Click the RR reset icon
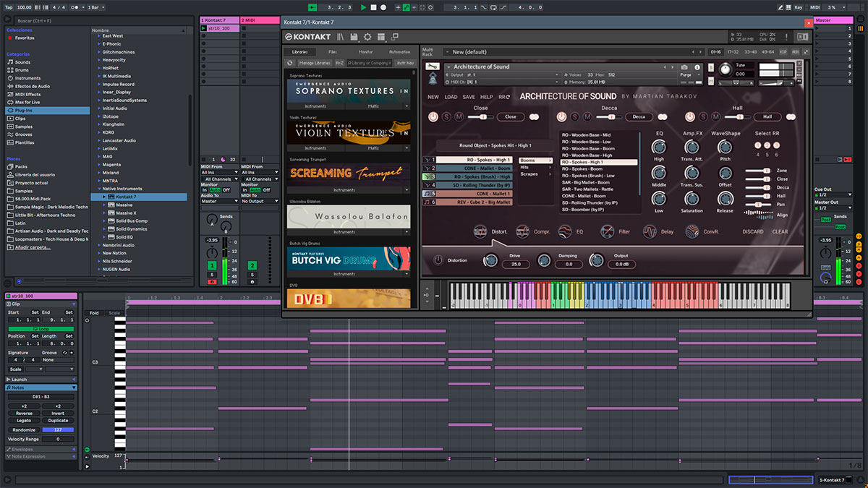This screenshot has height=488, width=868. tap(504, 97)
